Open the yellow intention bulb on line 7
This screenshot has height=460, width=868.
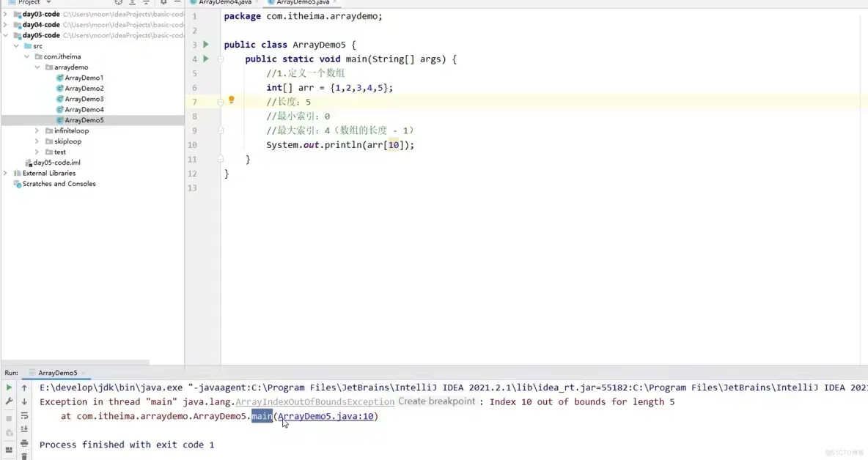coord(232,100)
